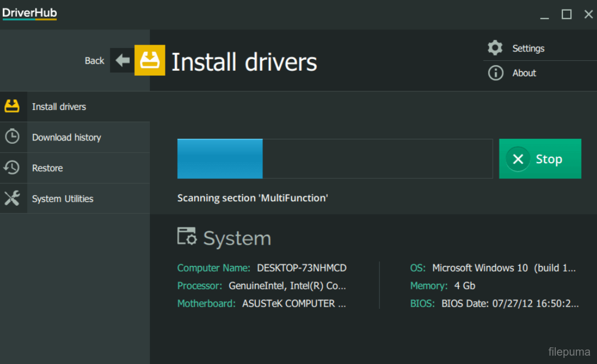
Task: Click the System Utilities wrench icon
Action: pyautogui.click(x=12, y=198)
